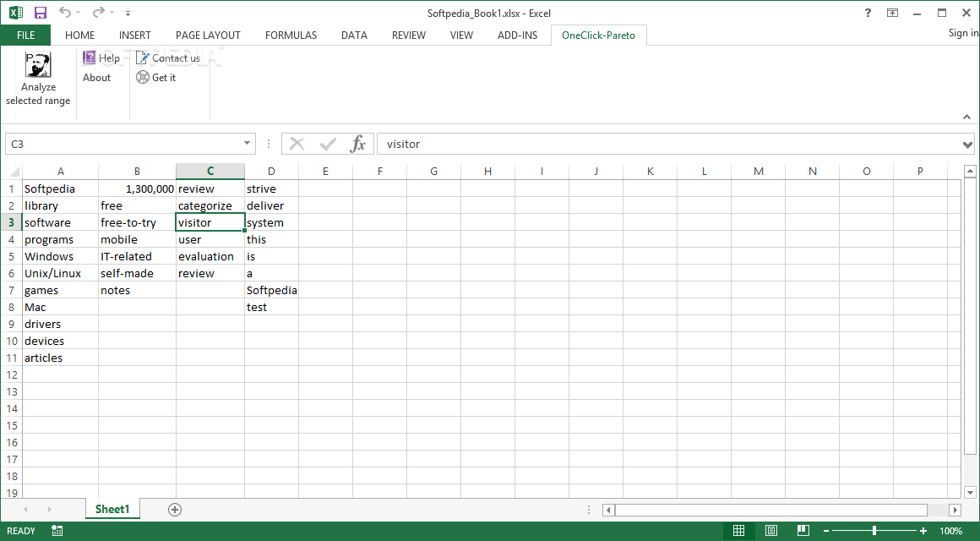This screenshot has height=541, width=980.
Task: Expand the formula bar
Action: coord(968,145)
